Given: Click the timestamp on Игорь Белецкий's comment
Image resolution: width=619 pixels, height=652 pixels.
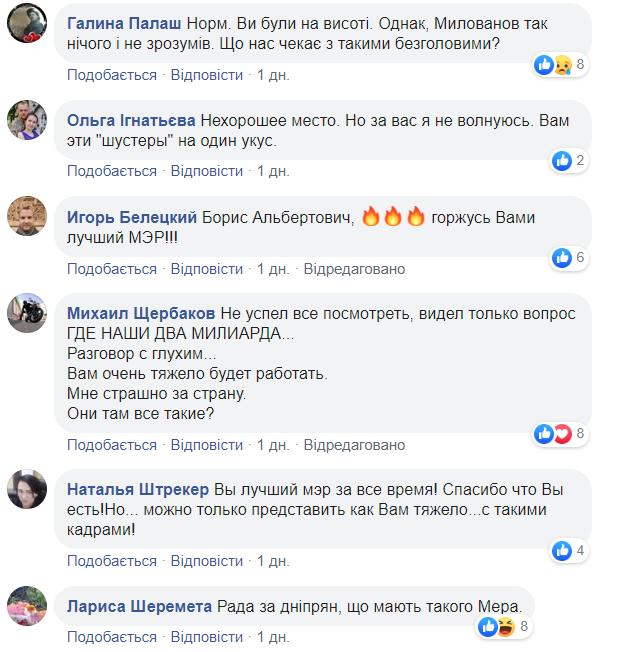Looking at the screenshot, I should [x=273, y=269].
